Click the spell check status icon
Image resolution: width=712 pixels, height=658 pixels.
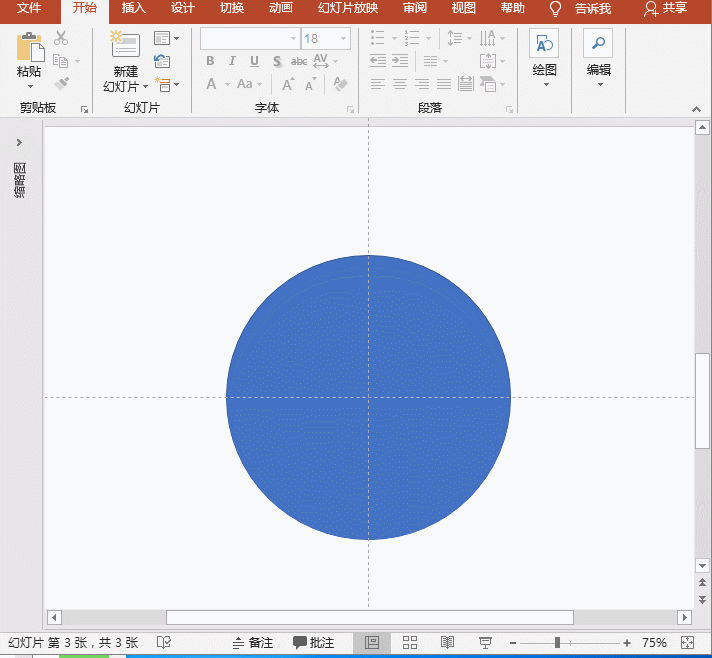click(164, 643)
